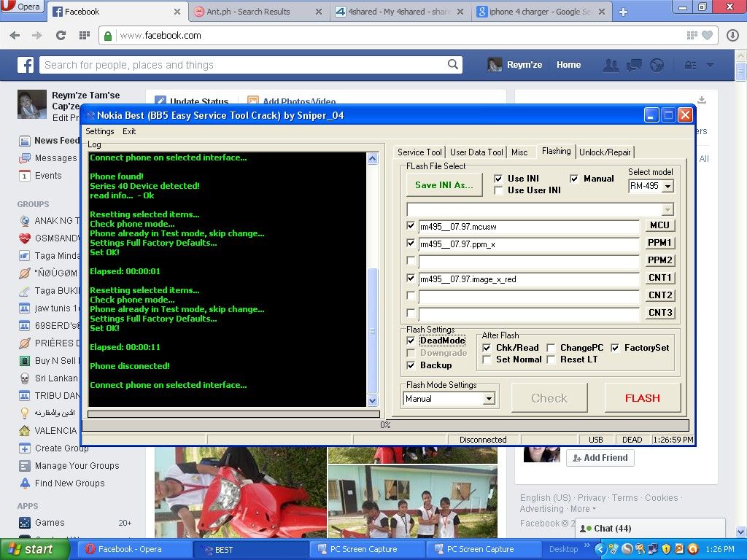The height and width of the screenshot is (560, 747).
Task: Open Facebook notifications globe icon
Action: pos(657,65)
